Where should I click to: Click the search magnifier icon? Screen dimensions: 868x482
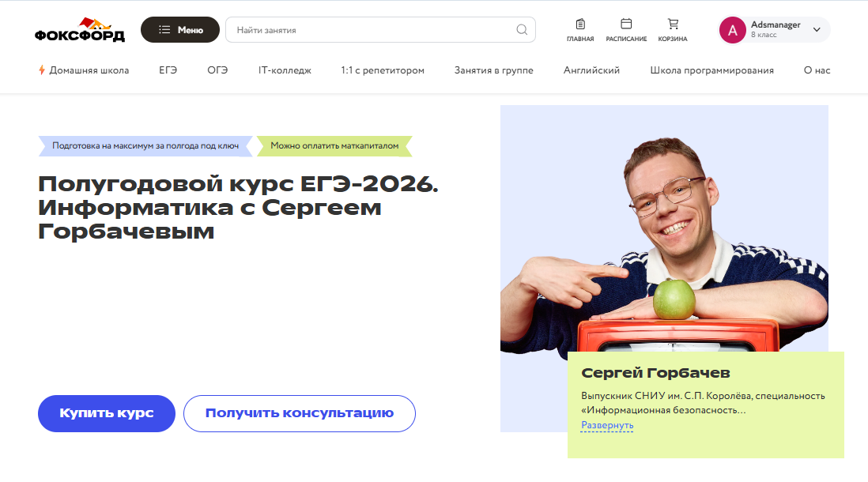coord(522,30)
